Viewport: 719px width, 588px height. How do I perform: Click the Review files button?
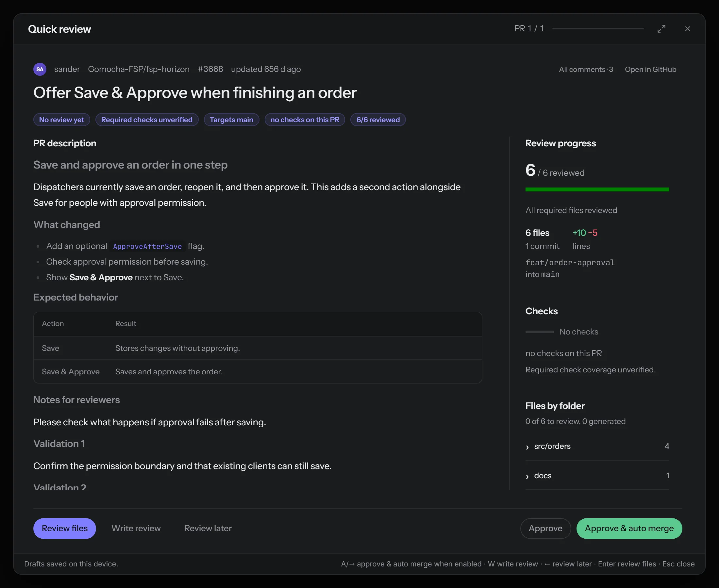pos(64,528)
